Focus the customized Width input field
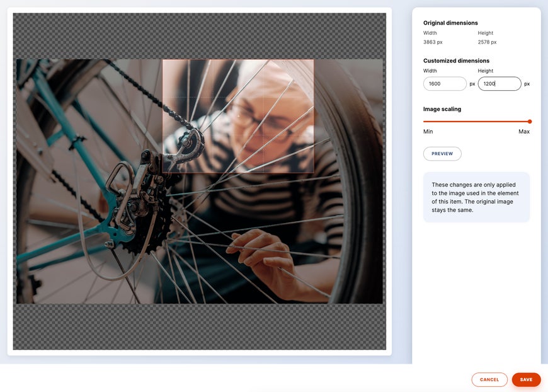 pyautogui.click(x=445, y=84)
